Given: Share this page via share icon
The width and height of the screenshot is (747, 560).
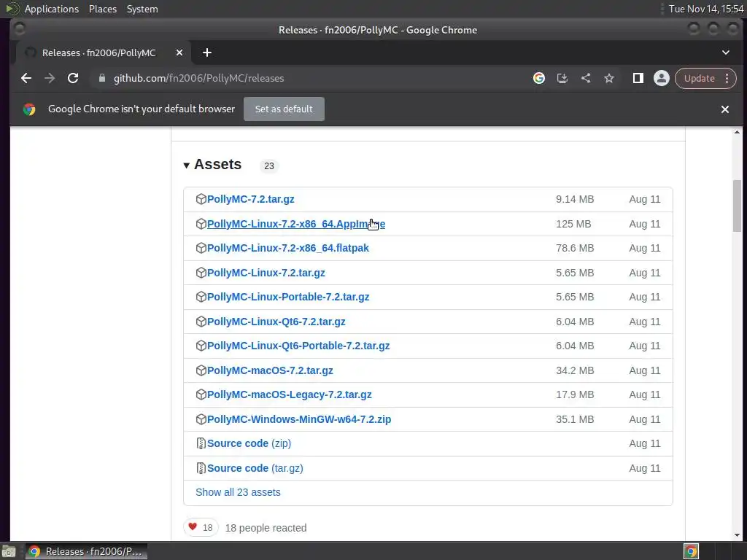Looking at the screenshot, I should click(x=586, y=79).
